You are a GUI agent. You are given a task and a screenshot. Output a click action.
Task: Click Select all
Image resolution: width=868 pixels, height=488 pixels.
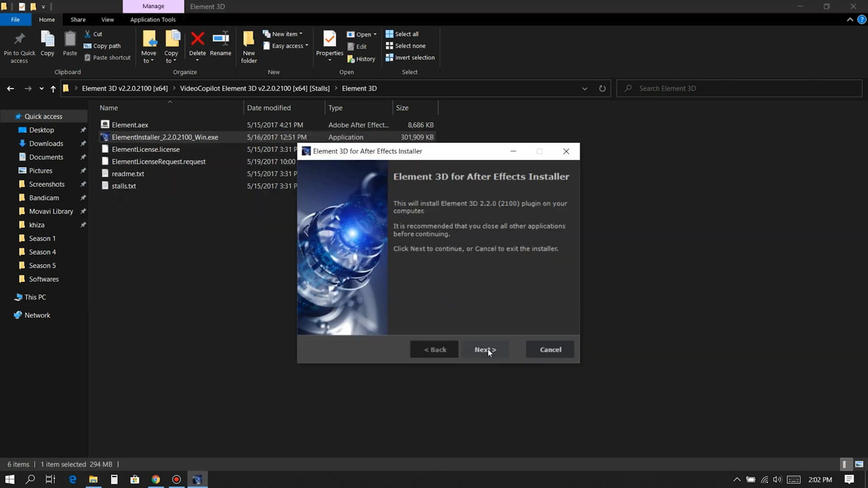tap(402, 34)
